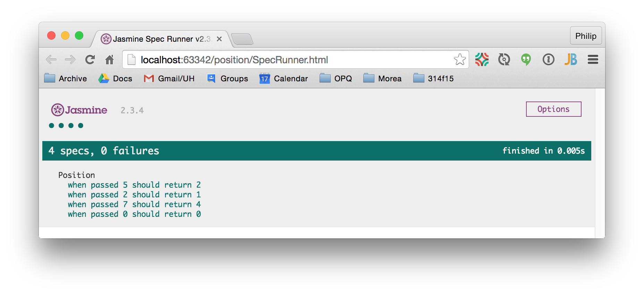Click the yellow minimize window button
This screenshot has width=644, height=294.
[x=65, y=35]
